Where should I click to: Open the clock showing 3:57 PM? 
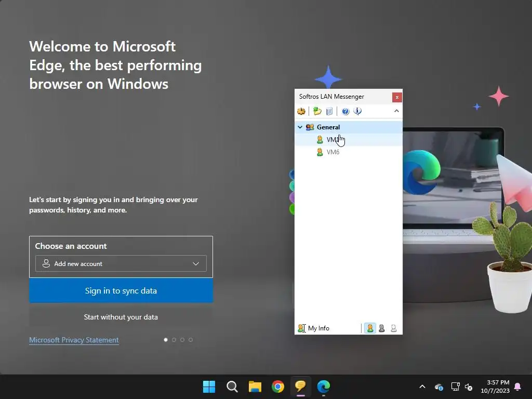pyautogui.click(x=495, y=387)
